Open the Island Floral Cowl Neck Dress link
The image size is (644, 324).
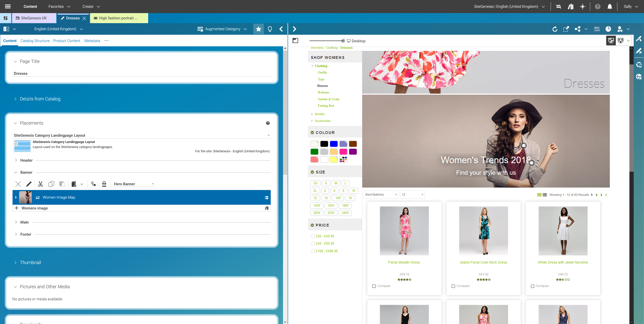(x=483, y=262)
